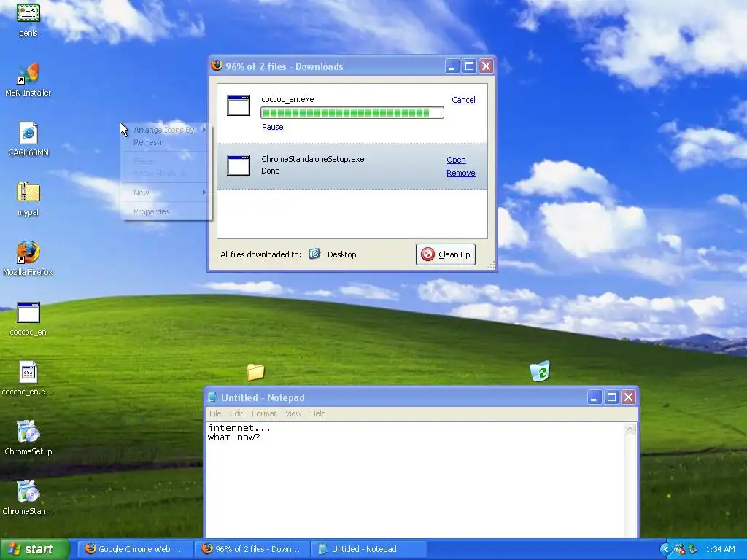This screenshot has width=747, height=560.
Task: Click the coccoc_en.exe file name in Downloads
Action: pos(287,99)
